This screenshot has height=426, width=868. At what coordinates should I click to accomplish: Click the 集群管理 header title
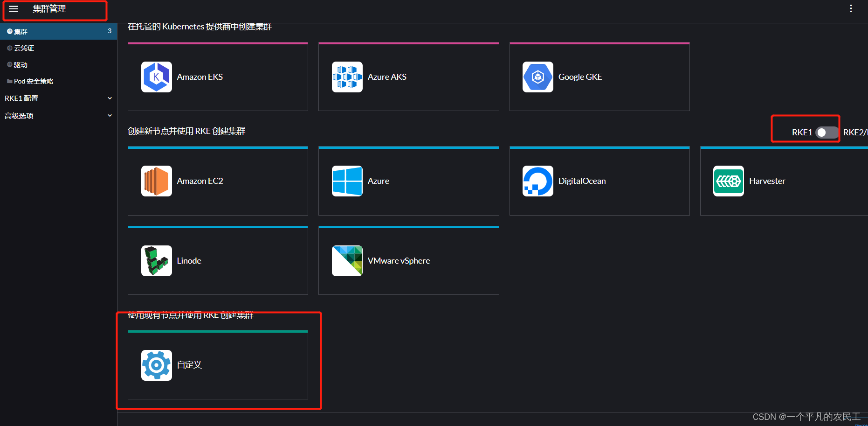tap(49, 9)
